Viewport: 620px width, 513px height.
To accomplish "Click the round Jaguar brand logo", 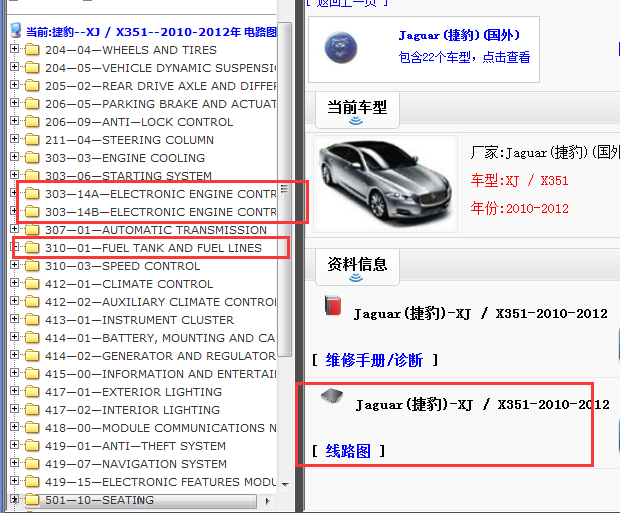I will point(340,47).
